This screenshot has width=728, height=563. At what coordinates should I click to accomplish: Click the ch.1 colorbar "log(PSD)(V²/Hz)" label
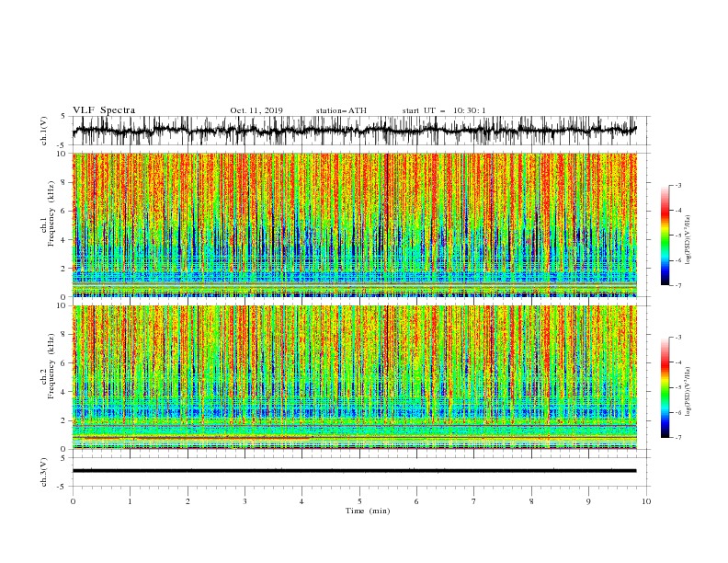coord(688,240)
